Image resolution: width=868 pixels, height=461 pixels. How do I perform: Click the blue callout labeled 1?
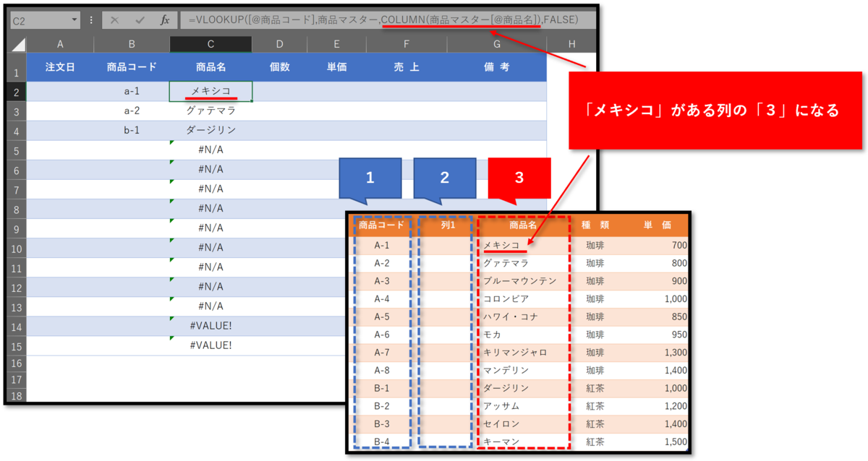[370, 177]
